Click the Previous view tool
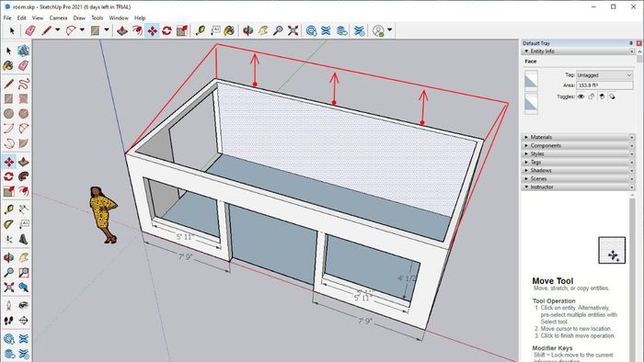644x362 pixels. [x=23, y=287]
